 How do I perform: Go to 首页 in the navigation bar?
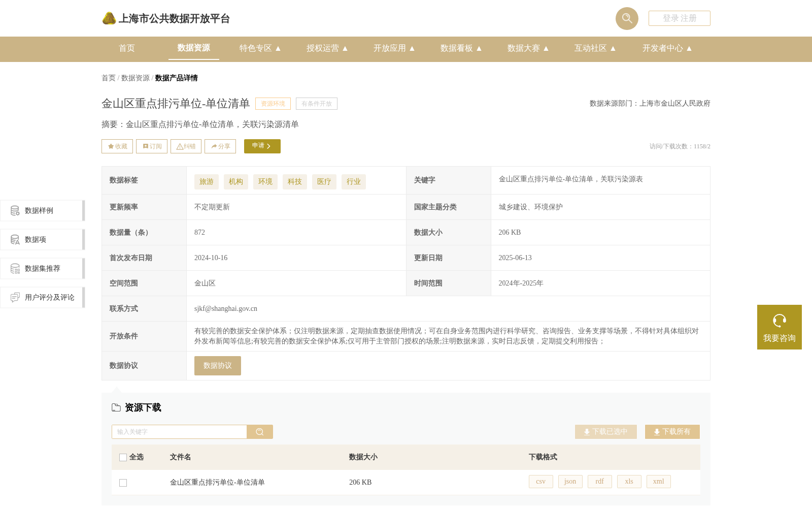tap(127, 48)
